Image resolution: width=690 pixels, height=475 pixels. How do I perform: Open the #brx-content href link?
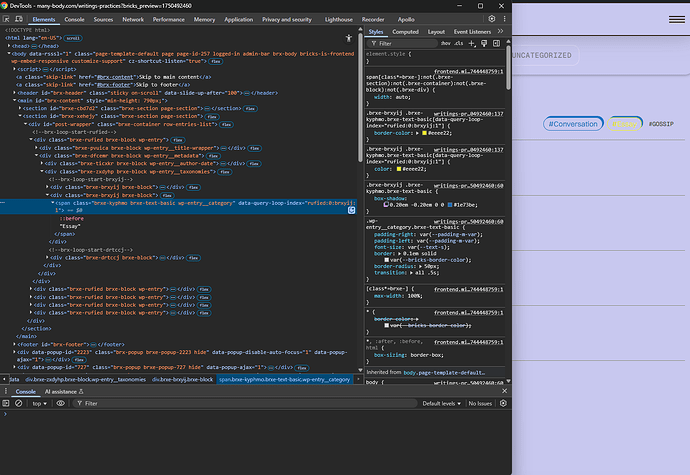(x=115, y=77)
